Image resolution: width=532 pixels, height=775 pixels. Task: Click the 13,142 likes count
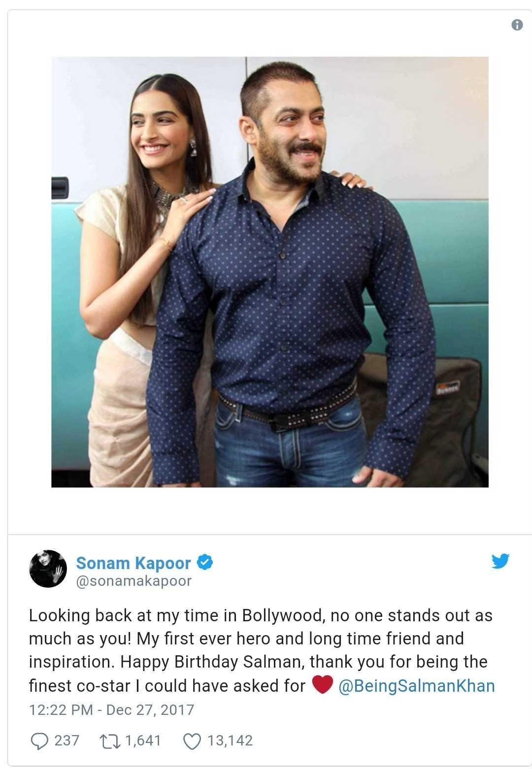[230, 741]
